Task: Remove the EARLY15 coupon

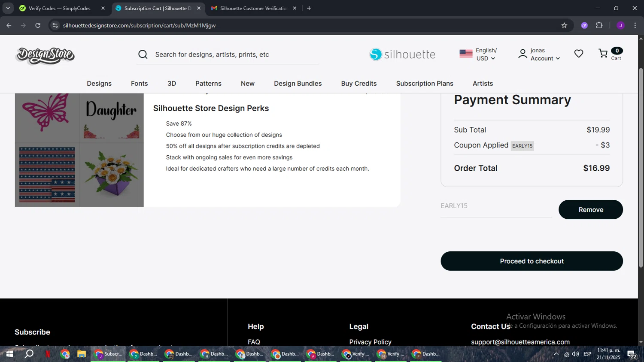Action: coord(591,210)
